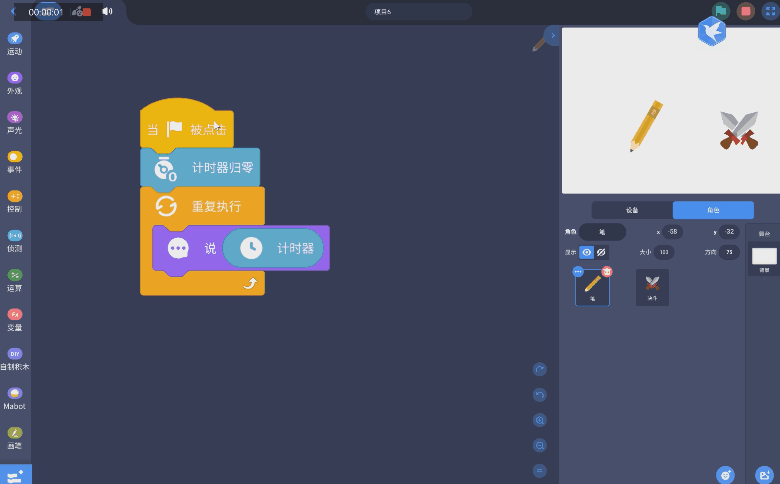This screenshot has width=780, height=484.
Task: Select the crossed swords sprite thumbnail
Action: coord(652,288)
